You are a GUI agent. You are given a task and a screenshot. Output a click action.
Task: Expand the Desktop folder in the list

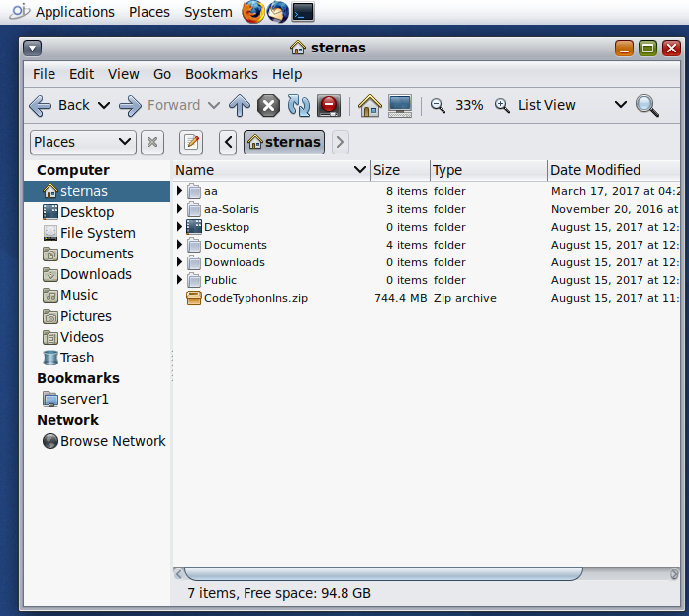tap(179, 227)
